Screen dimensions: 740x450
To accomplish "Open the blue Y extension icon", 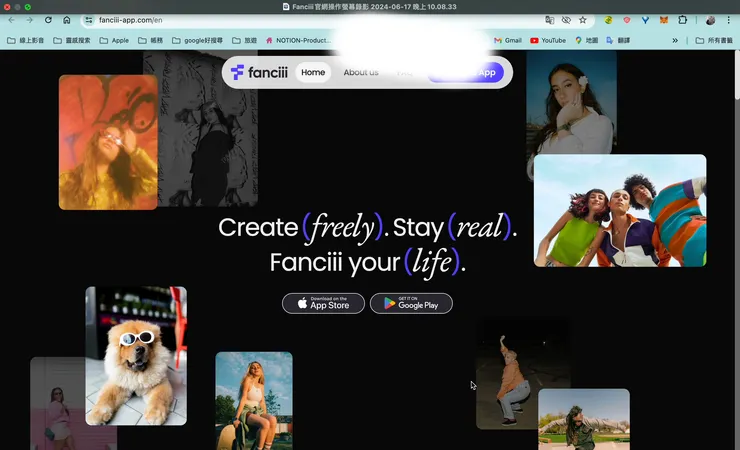I will pos(645,20).
